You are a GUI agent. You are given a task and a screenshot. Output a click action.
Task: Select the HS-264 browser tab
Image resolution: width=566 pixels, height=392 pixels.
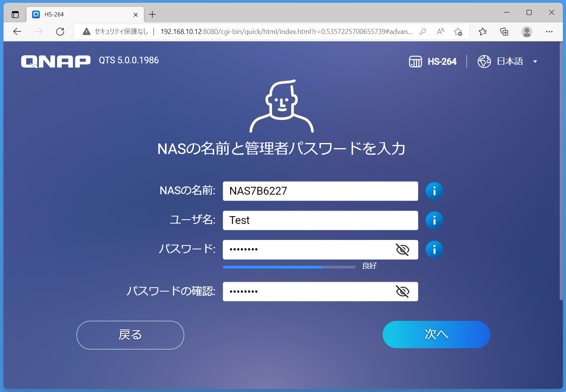[x=85, y=14]
